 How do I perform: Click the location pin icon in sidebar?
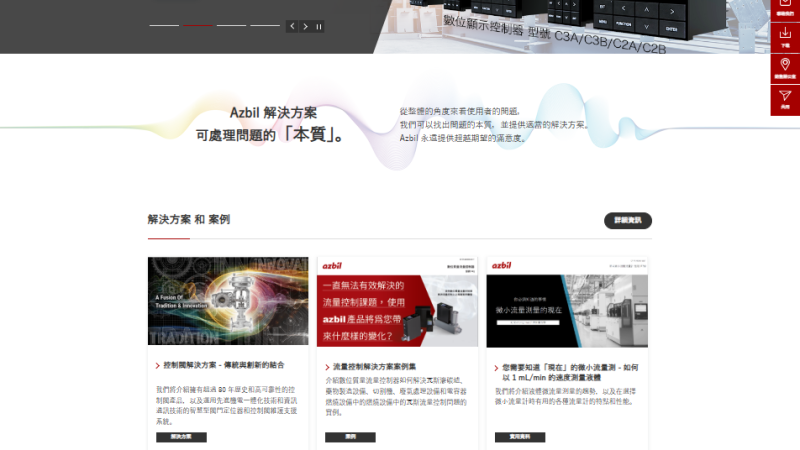(x=785, y=68)
